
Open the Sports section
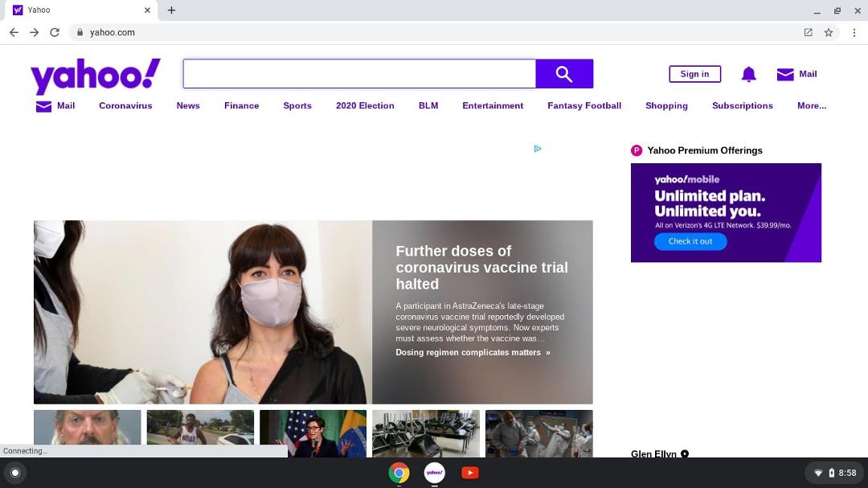click(x=297, y=106)
